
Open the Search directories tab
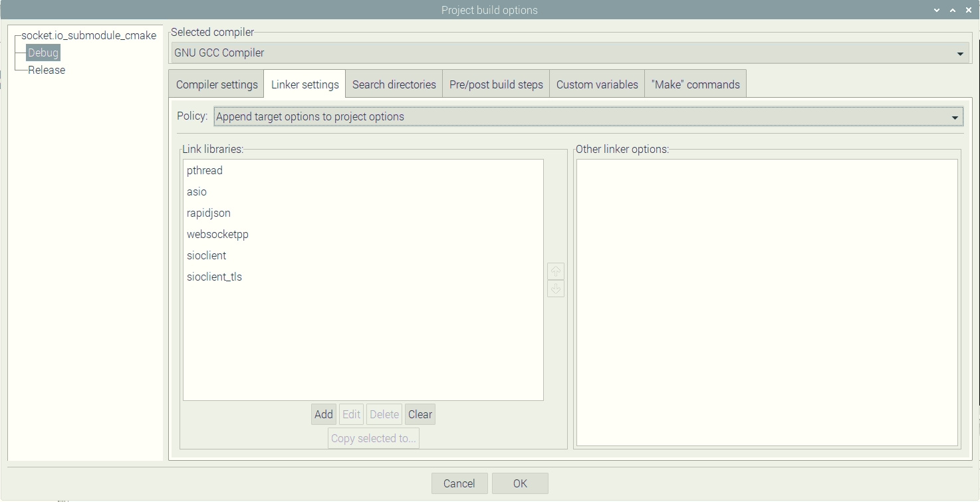pos(394,84)
